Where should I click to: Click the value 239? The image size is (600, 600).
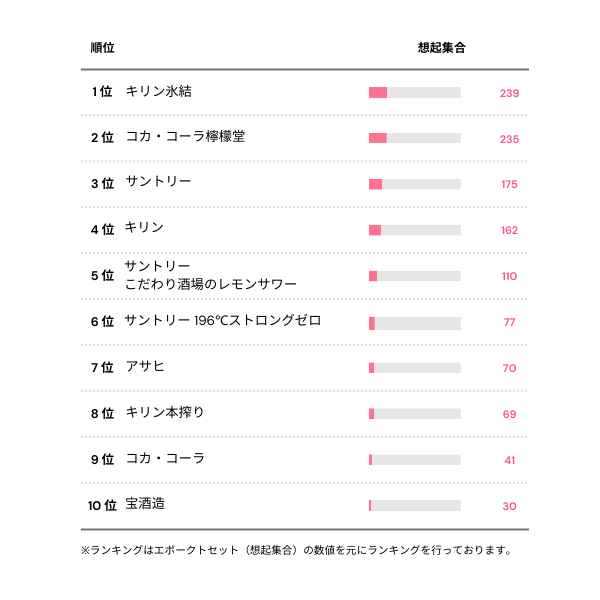click(509, 93)
